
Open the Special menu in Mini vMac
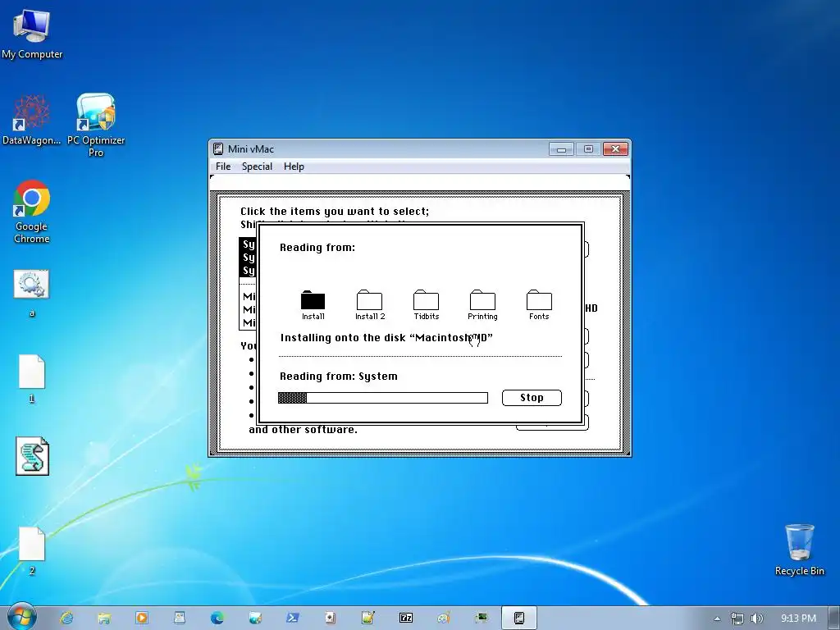(x=257, y=167)
